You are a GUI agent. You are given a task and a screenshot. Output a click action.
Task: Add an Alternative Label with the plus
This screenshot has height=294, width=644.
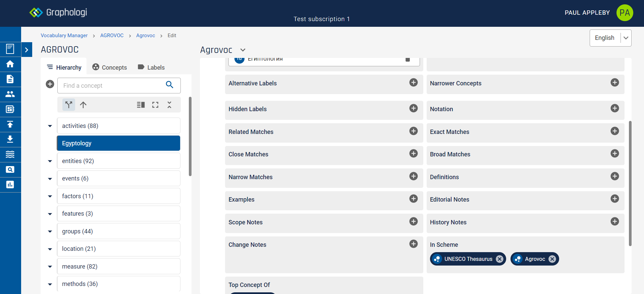pyautogui.click(x=414, y=82)
